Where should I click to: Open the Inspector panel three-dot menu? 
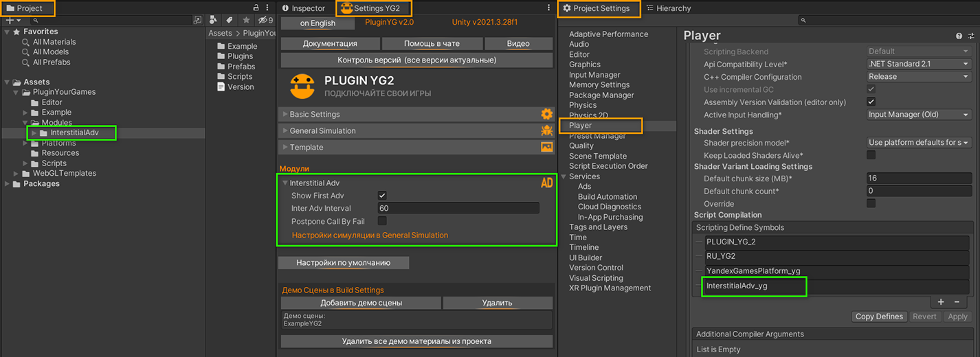tap(548, 8)
